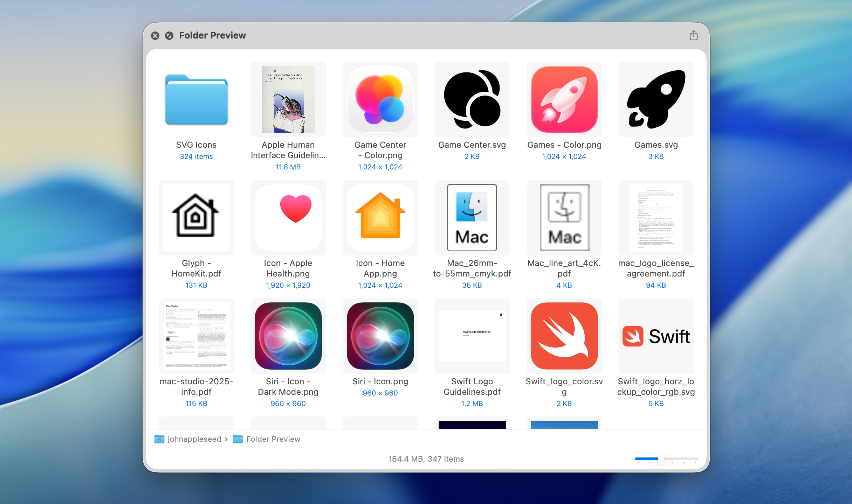The image size is (852, 504).
Task: Select the Game Center - Color.png thumbnail
Action: point(380,99)
